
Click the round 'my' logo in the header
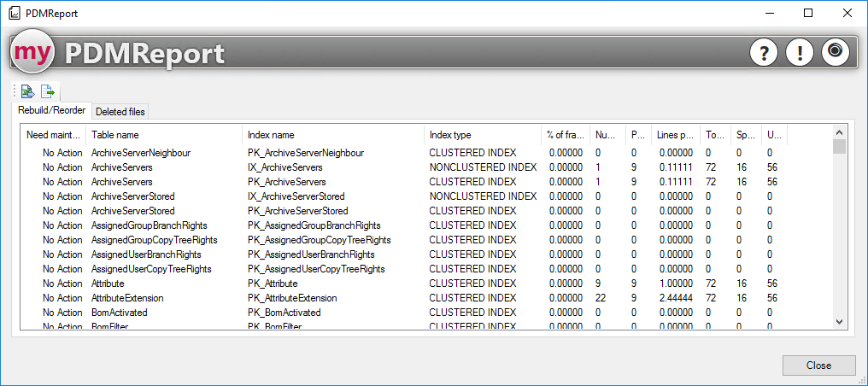pos(32,53)
